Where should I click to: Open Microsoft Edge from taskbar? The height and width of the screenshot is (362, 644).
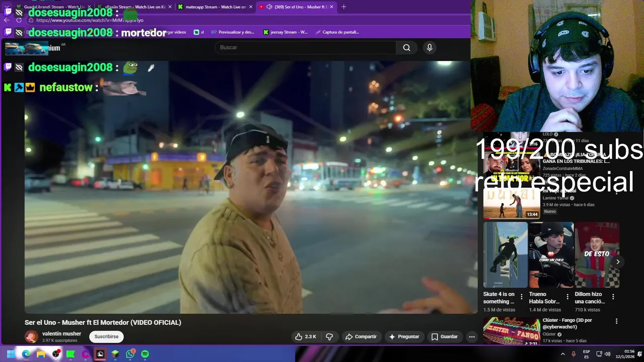[26, 354]
